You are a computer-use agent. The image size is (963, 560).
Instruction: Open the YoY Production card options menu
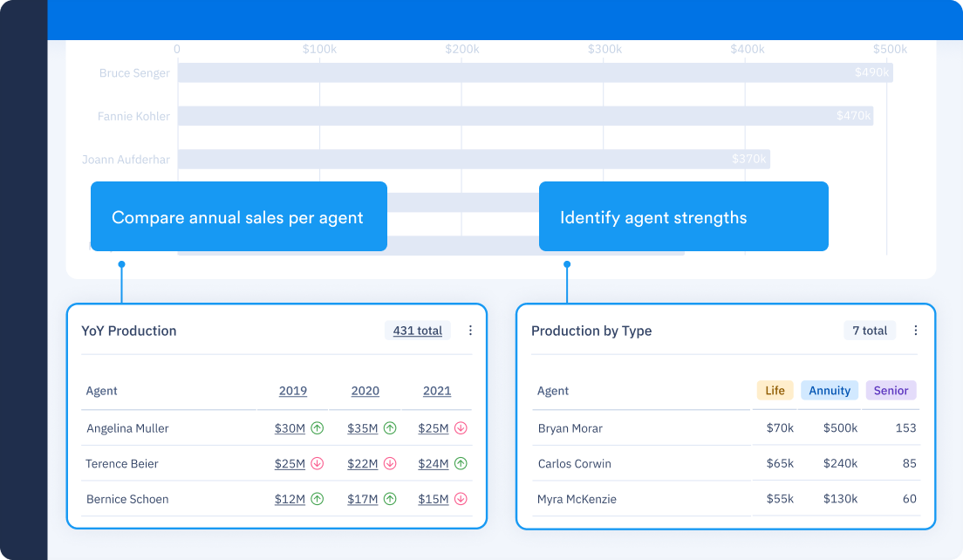point(470,331)
